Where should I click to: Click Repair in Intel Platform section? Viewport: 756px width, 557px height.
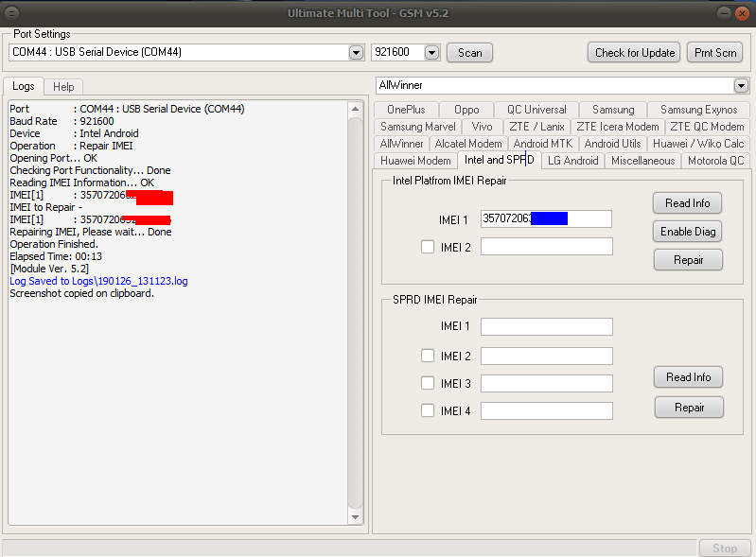point(688,260)
